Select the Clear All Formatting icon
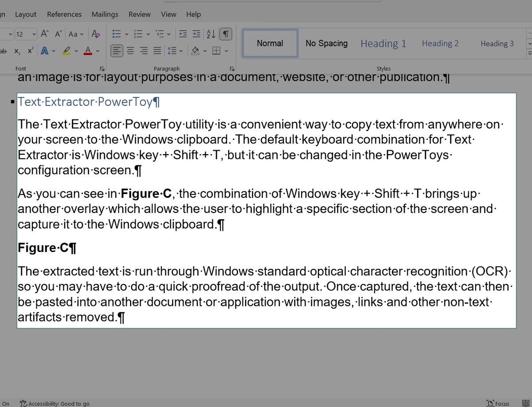 point(95,34)
